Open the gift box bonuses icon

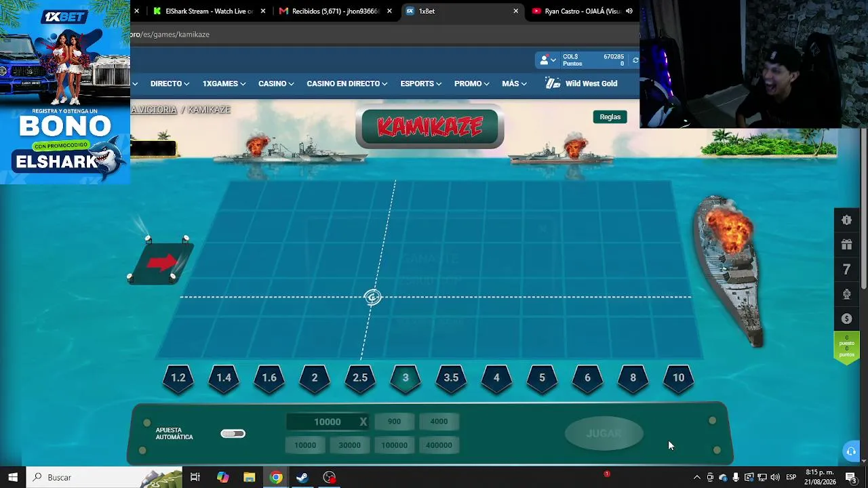[x=846, y=245]
